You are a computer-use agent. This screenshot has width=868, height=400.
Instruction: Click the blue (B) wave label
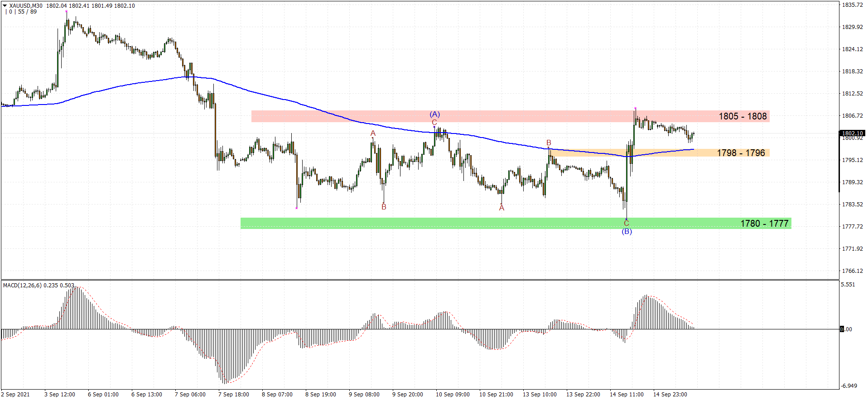pos(627,231)
